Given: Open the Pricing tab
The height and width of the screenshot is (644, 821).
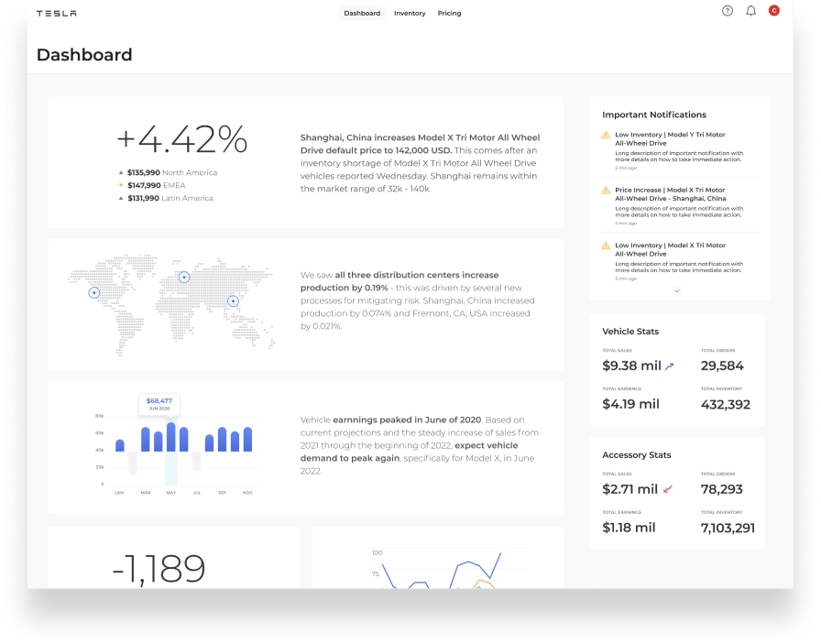Looking at the screenshot, I should [449, 13].
